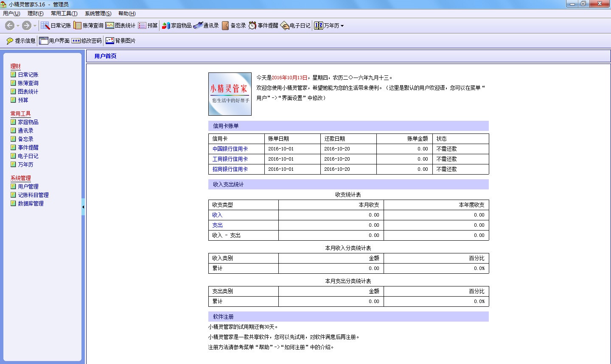The width and height of the screenshot is (611, 364).
Task: Click the 系统管理 sidebar section heading
Action: click(20, 178)
